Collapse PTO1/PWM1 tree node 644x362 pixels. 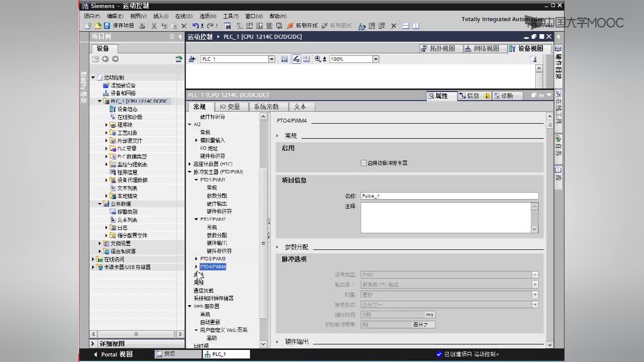pos(196,179)
